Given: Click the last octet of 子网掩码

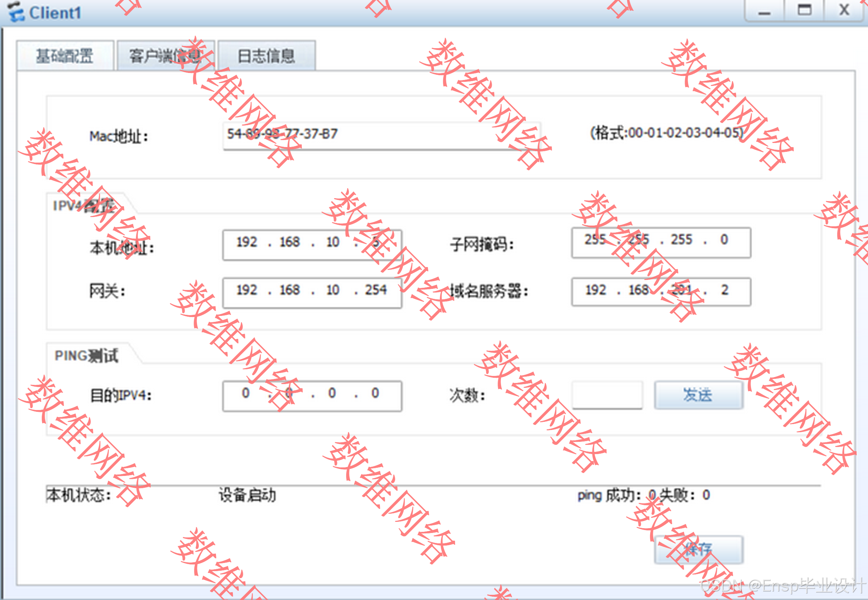Looking at the screenshot, I should [724, 240].
